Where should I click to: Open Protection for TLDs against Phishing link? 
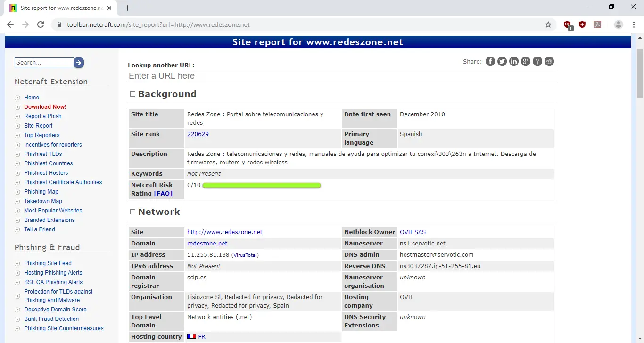click(x=58, y=296)
